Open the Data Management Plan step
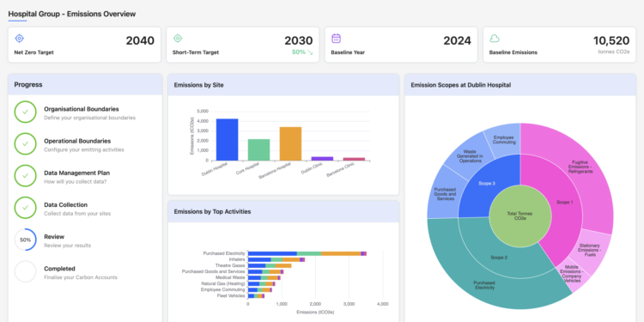 (x=76, y=173)
